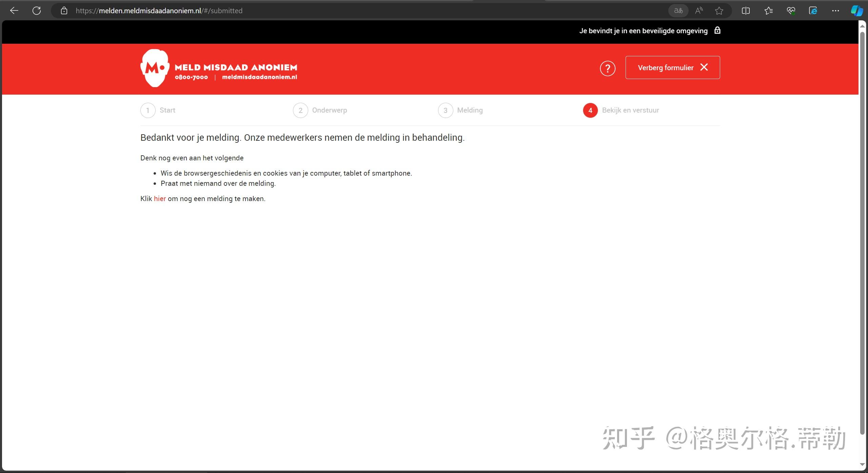Click the browser back arrow
Viewport: 868px width, 473px height.
tap(14, 11)
